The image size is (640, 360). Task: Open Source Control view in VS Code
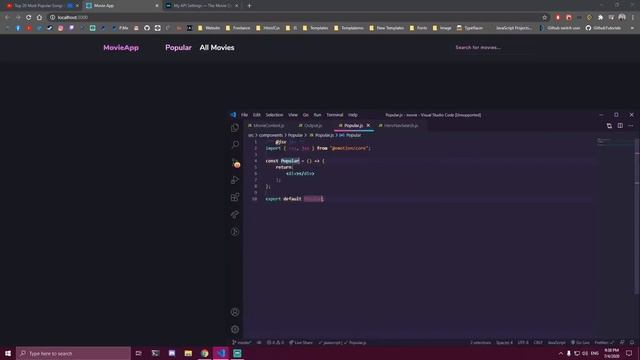click(236, 163)
